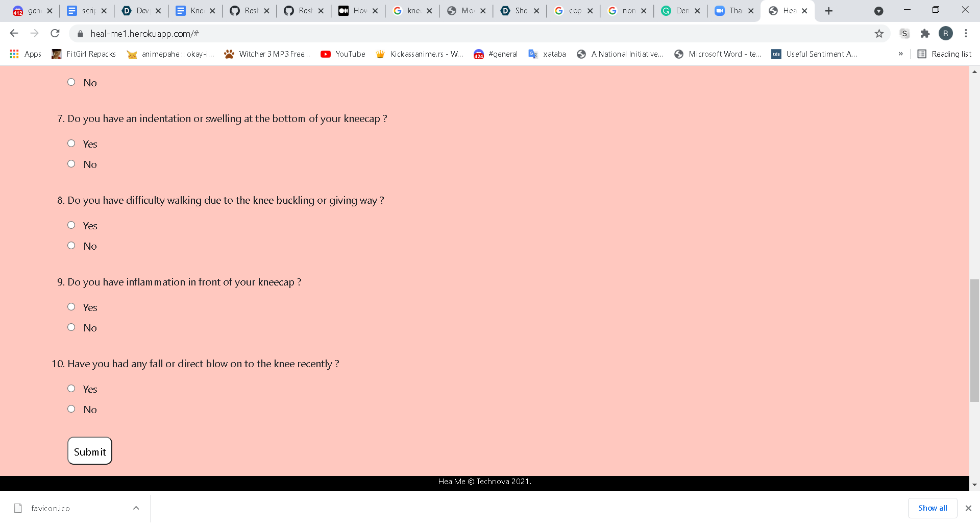
Task: Open xataba bookmark
Action: 547,54
